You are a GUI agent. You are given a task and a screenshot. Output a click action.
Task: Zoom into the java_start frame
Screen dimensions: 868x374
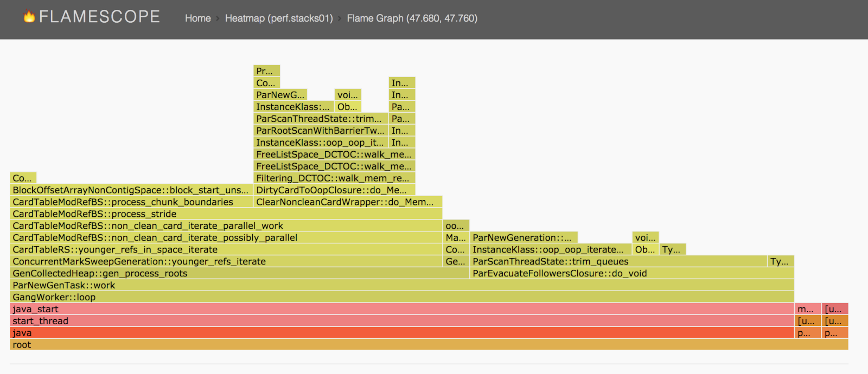coord(401,309)
